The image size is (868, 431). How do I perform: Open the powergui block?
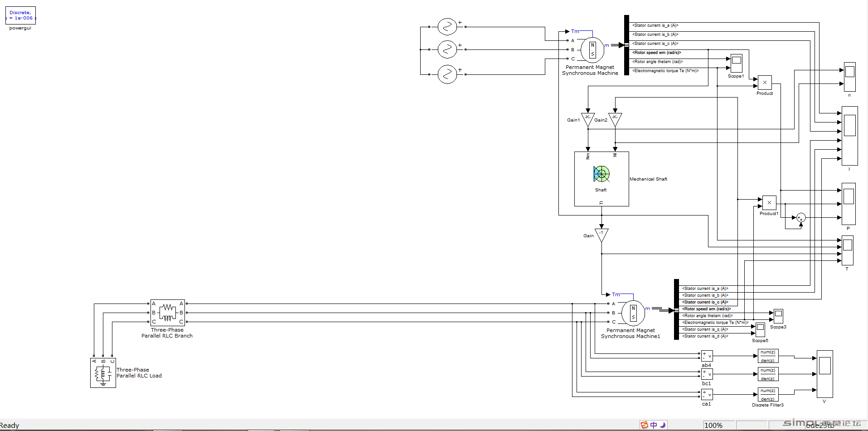click(20, 15)
